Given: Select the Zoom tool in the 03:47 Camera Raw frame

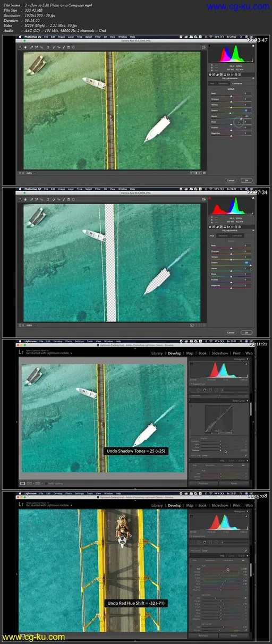Looking at the screenshot, I should tap(21, 47).
